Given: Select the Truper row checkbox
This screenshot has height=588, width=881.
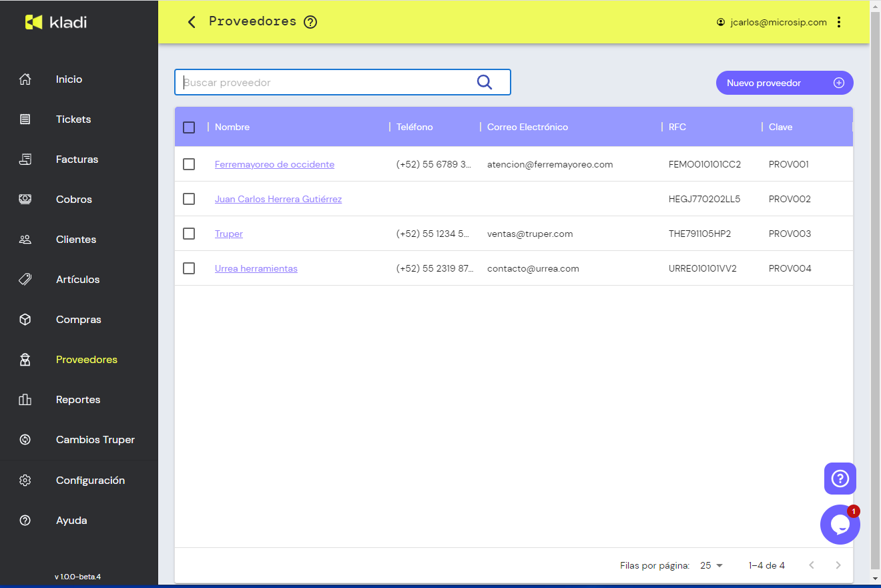Looking at the screenshot, I should pyautogui.click(x=189, y=234).
